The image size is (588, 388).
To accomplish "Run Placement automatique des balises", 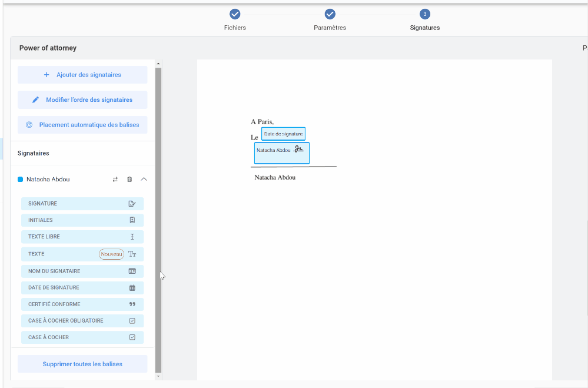I will [82, 125].
